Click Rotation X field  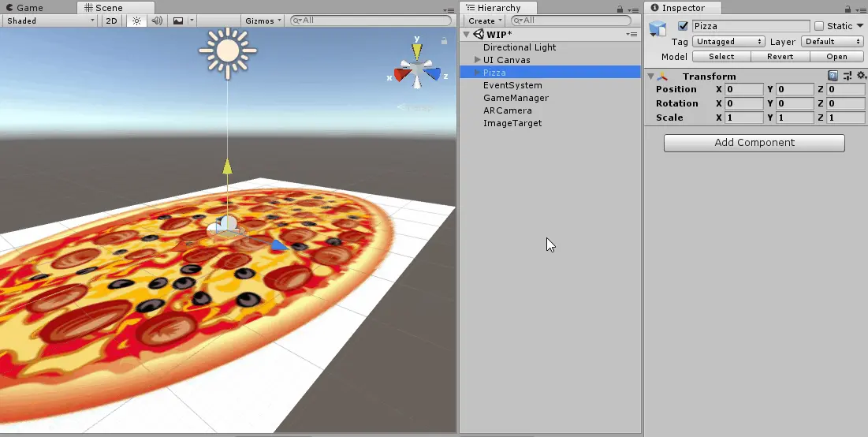coord(744,103)
